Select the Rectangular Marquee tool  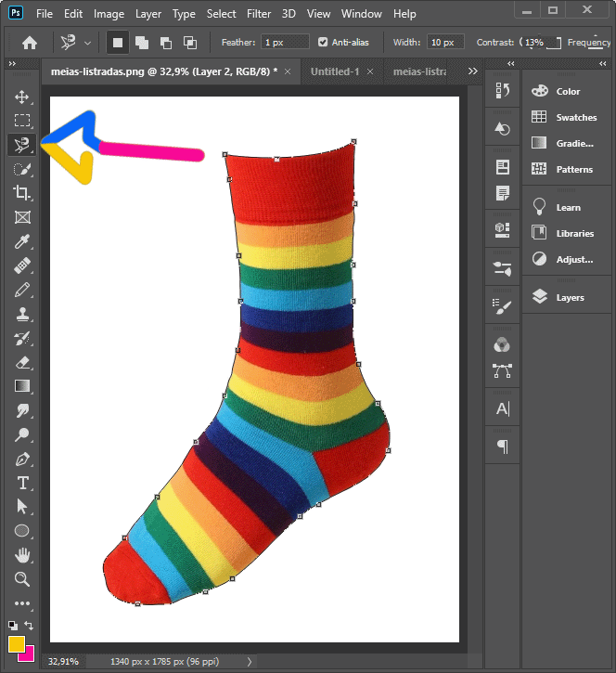point(22,121)
